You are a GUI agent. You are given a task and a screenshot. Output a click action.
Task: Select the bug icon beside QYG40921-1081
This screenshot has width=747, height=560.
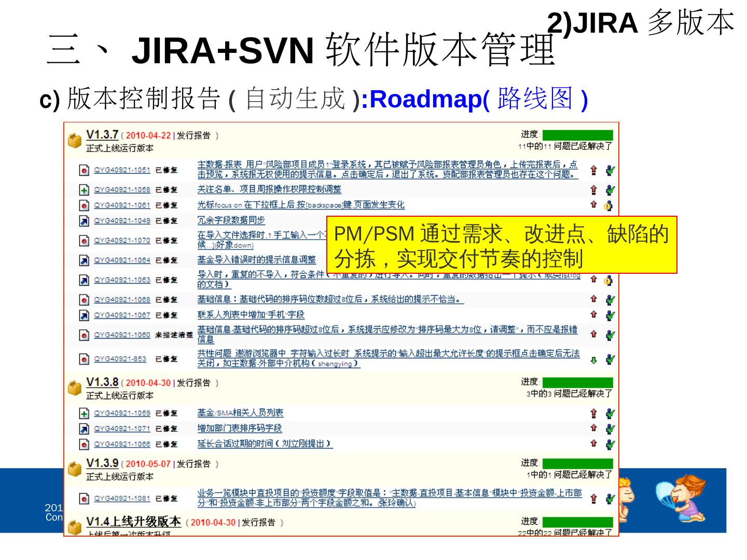click(x=84, y=499)
